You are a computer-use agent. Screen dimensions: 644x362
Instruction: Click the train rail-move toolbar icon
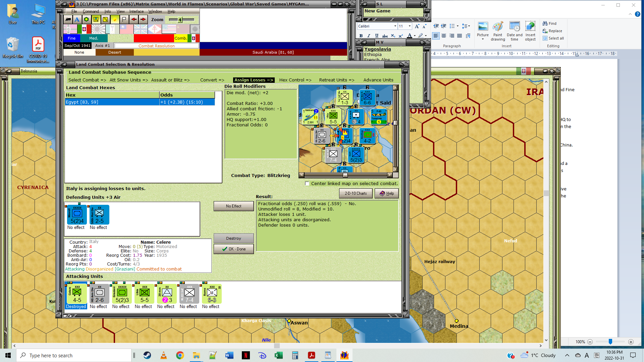[68, 19]
